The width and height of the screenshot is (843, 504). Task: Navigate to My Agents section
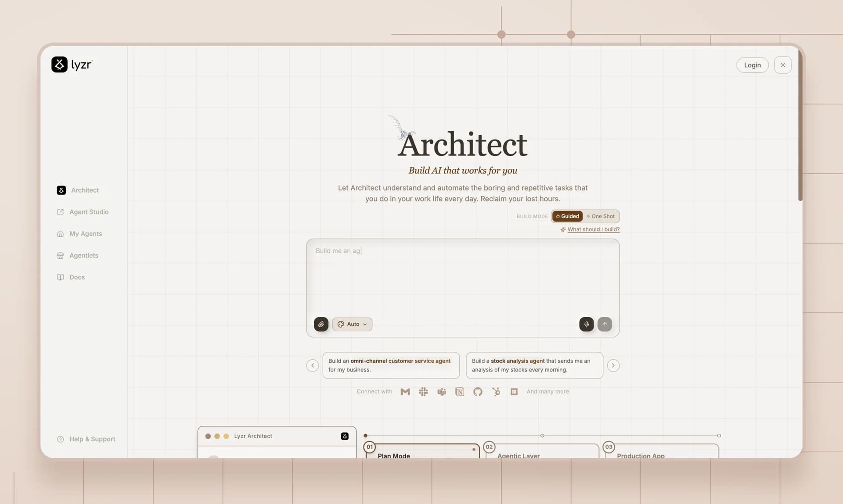[x=85, y=233]
